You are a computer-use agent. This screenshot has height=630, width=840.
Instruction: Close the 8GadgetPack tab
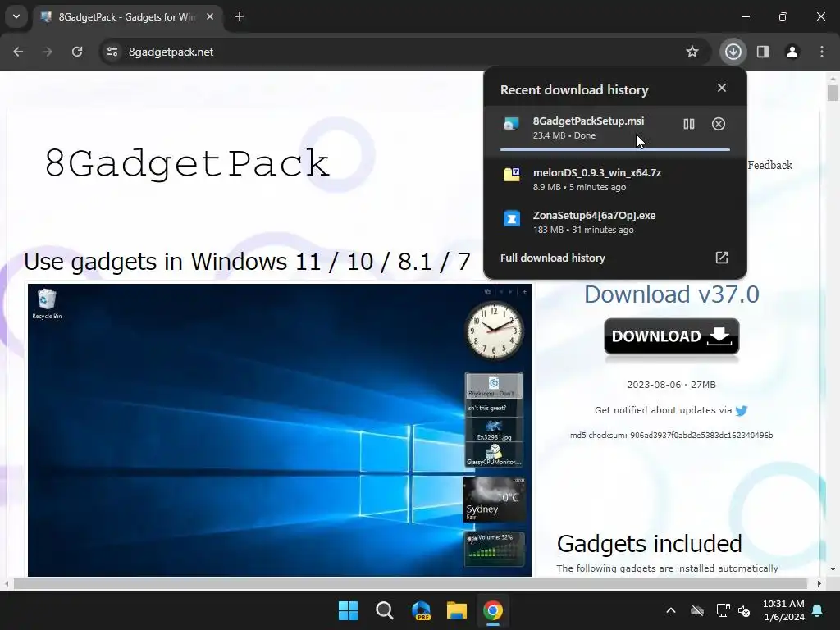210,16
